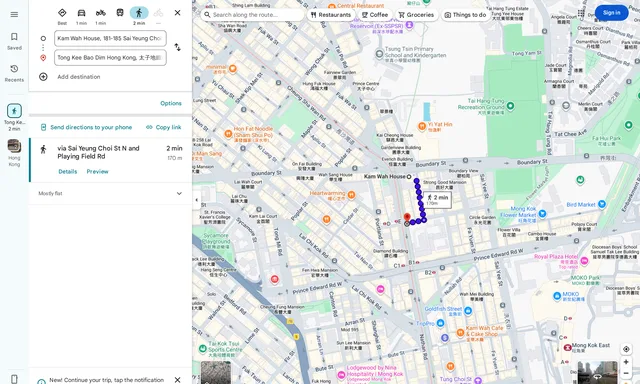
Task: Open Lodgewood by Nina Hospitality marker
Action: point(341,375)
